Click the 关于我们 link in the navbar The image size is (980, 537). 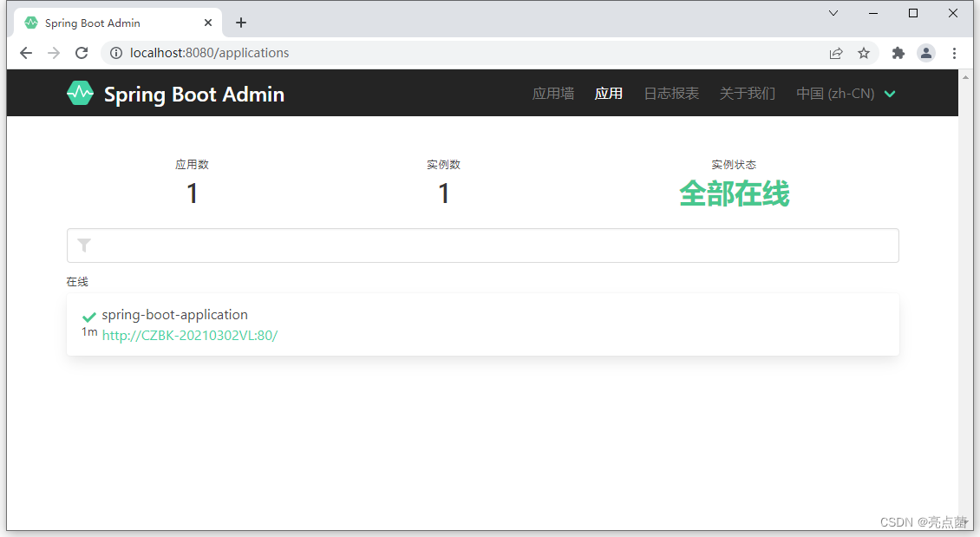click(747, 93)
